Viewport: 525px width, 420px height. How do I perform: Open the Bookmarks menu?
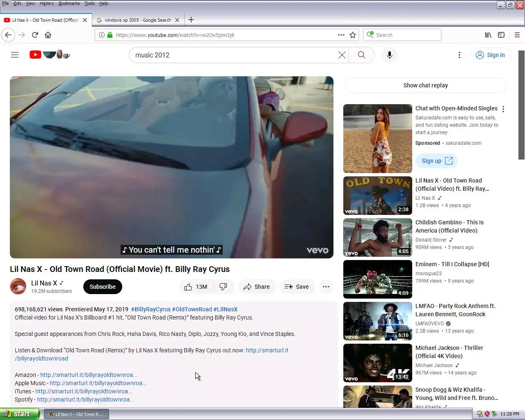pos(69,3)
